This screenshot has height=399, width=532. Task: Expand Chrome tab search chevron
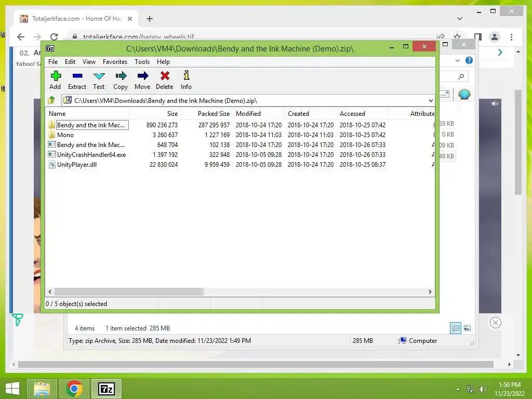pyautogui.click(x=460, y=19)
